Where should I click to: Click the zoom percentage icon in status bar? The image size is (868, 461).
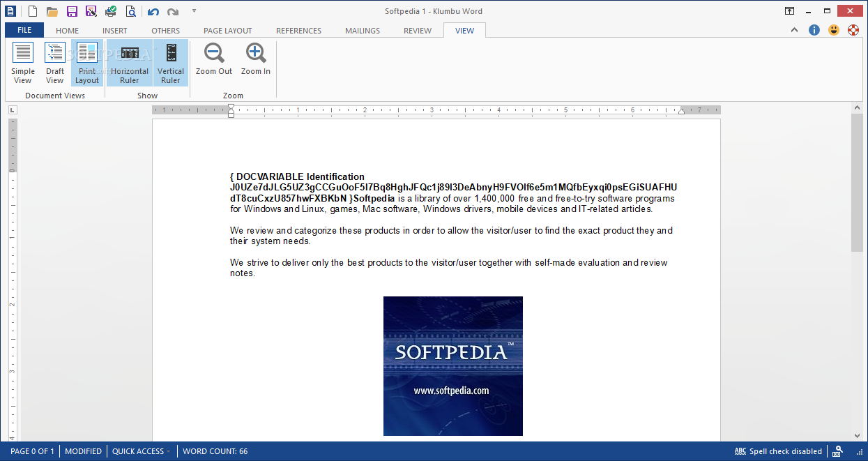[838, 451]
